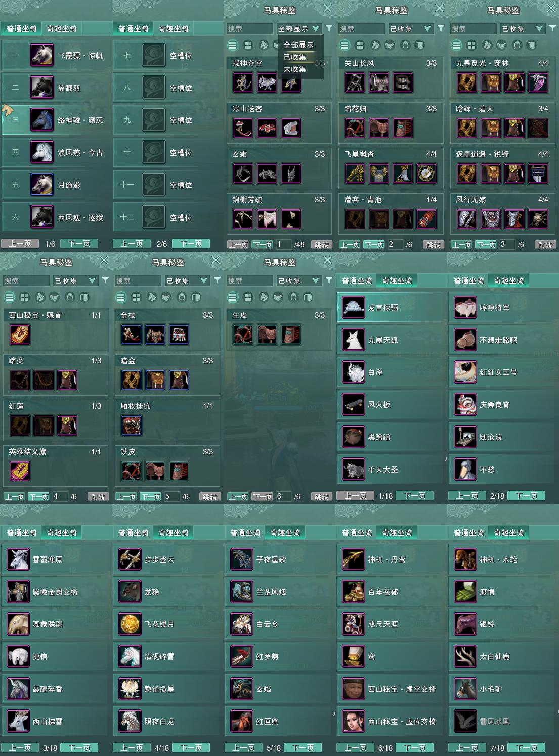This screenshot has height=756, width=559.
Task: Switch to list view above 西山秘宝·魁首
Action: (9, 297)
